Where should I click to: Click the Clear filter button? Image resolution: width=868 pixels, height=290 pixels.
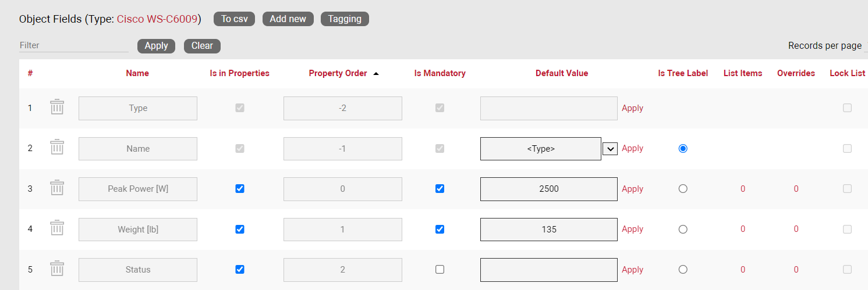pyautogui.click(x=202, y=46)
